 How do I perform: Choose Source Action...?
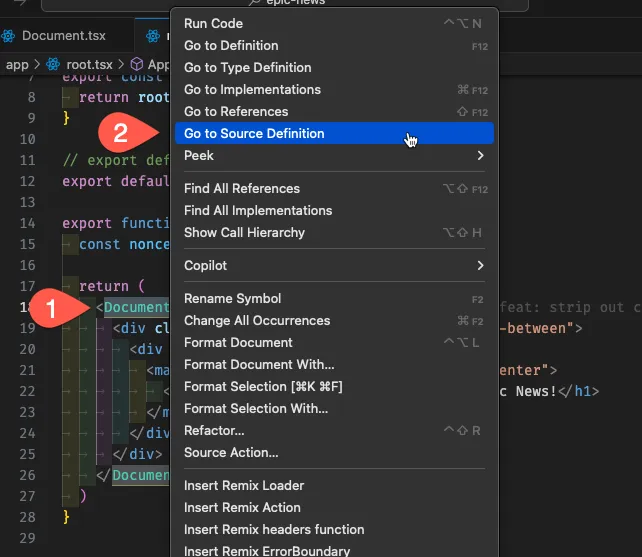pyautogui.click(x=334, y=453)
